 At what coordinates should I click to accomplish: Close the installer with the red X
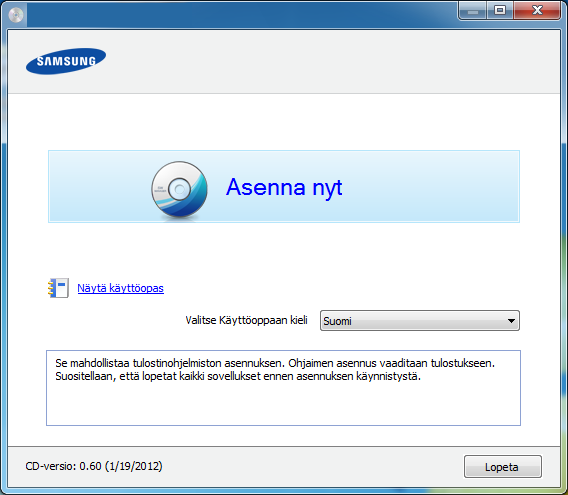tap(537, 11)
